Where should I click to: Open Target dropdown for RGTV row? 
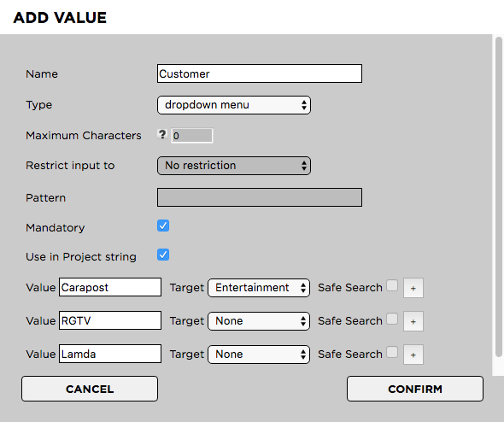[x=259, y=321]
